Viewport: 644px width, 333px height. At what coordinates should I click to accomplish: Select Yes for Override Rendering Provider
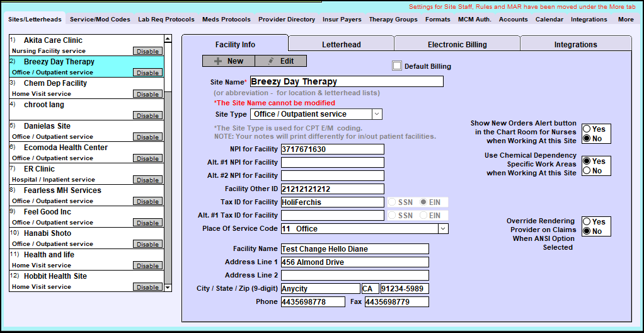click(586, 222)
